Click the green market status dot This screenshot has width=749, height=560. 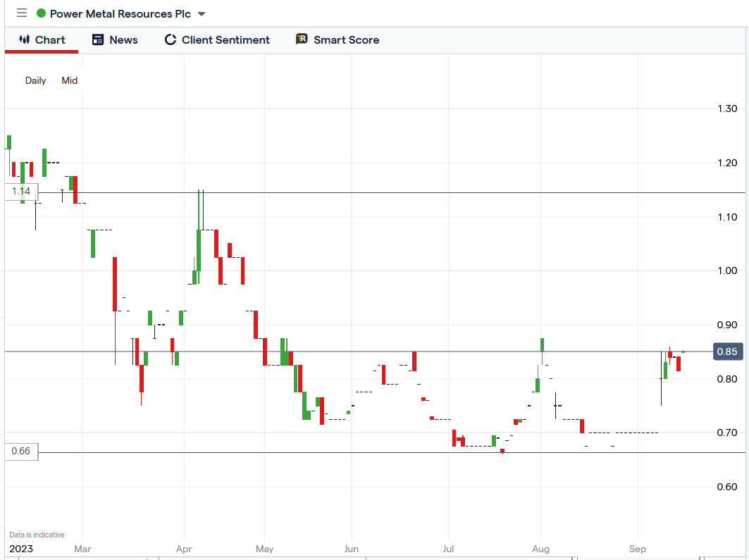(41, 13)
